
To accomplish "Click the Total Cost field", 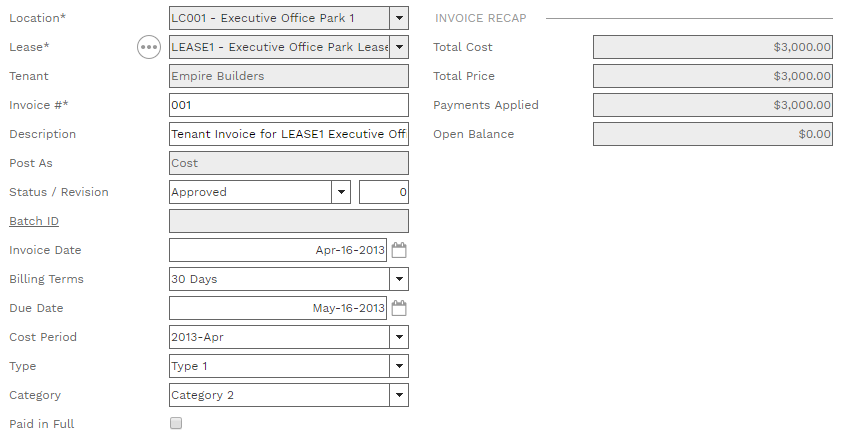I will [x=712, y=47].
